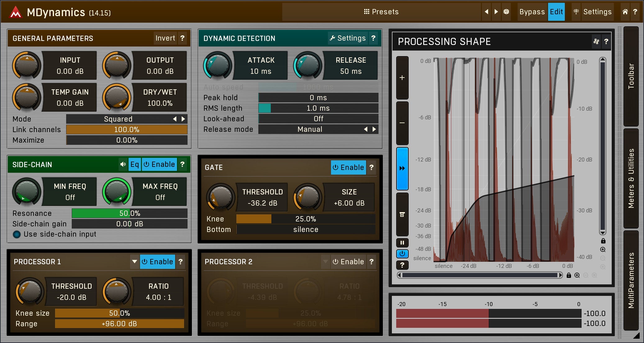Check Use side-chain input option
Viewport: 644px width, 343px height.
coord(17,234)
